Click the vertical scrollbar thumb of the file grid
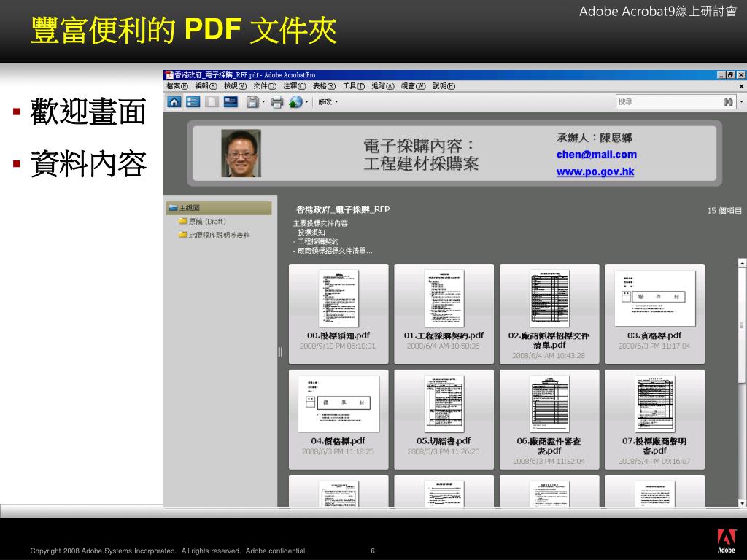The image size is (747, 560). (742, 324)
